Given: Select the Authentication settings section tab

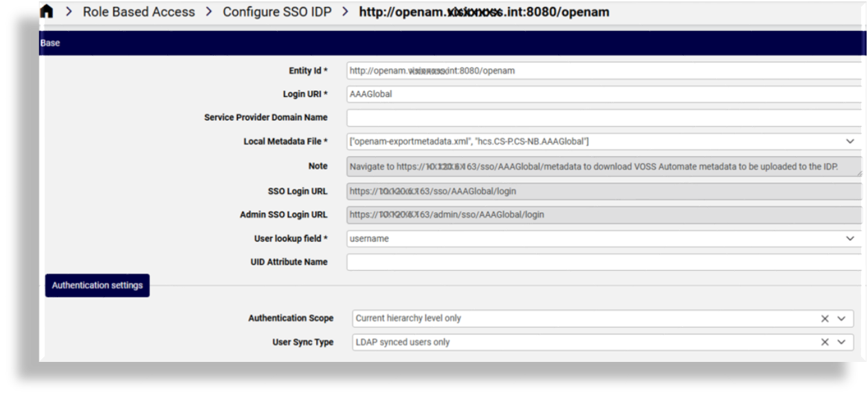Looking at the screenshot, I should click(x=97, y=285).
